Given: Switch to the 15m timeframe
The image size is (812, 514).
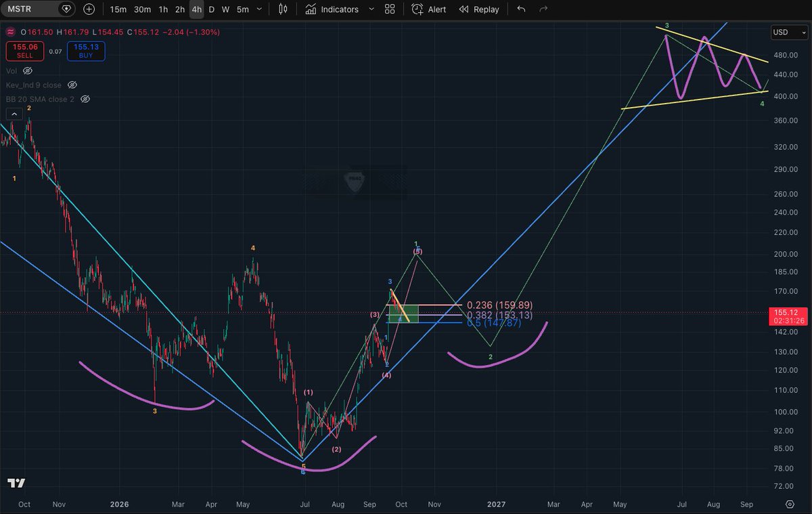Looking at the screenshot, I should [118, 9].
